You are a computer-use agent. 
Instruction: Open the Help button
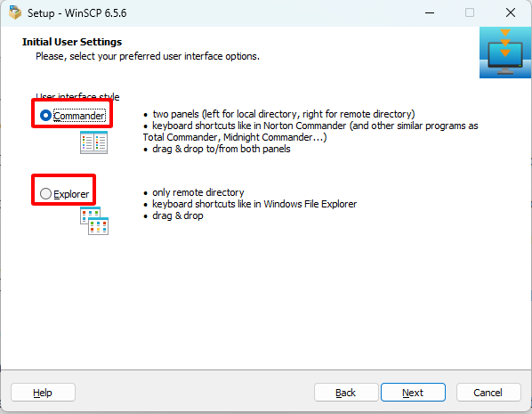point(43,393)
